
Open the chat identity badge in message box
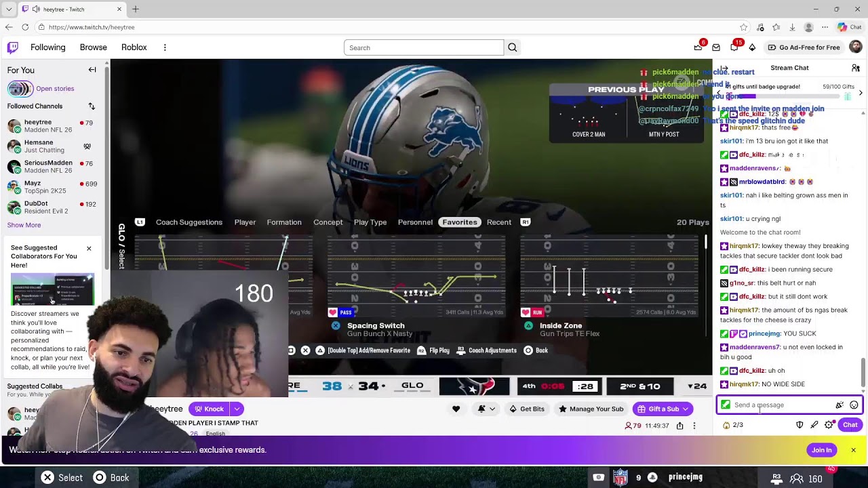[x=726, y=405]
